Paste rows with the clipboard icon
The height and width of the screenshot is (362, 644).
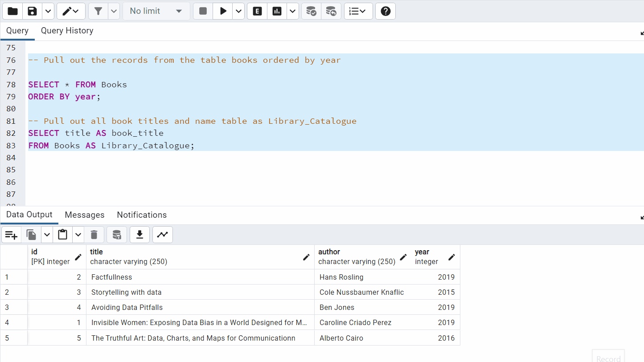63,235
